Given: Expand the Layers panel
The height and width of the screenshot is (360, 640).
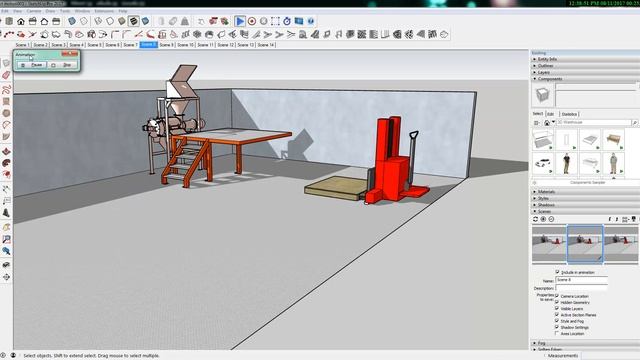Looking at the screenshot, I should (x=585, y=72).
